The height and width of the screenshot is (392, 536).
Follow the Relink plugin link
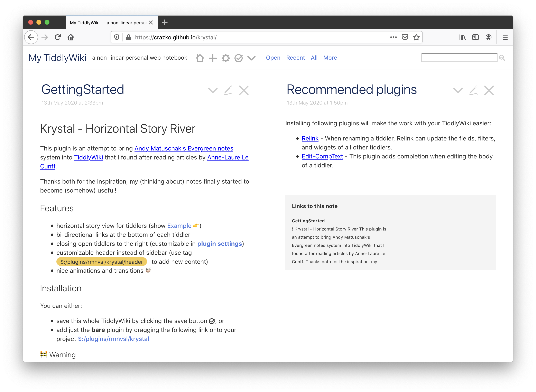coord(310,138)
